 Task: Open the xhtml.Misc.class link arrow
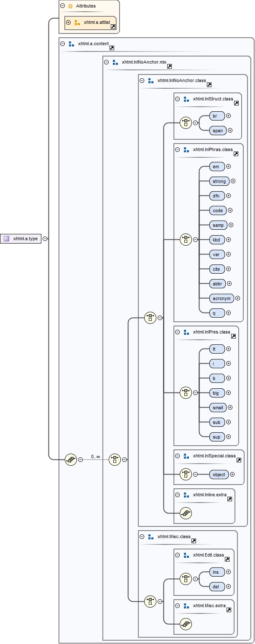[194, 541]
